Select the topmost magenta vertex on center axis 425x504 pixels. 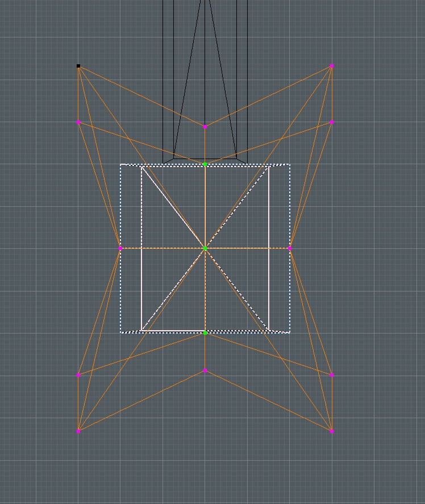[205, 127]
